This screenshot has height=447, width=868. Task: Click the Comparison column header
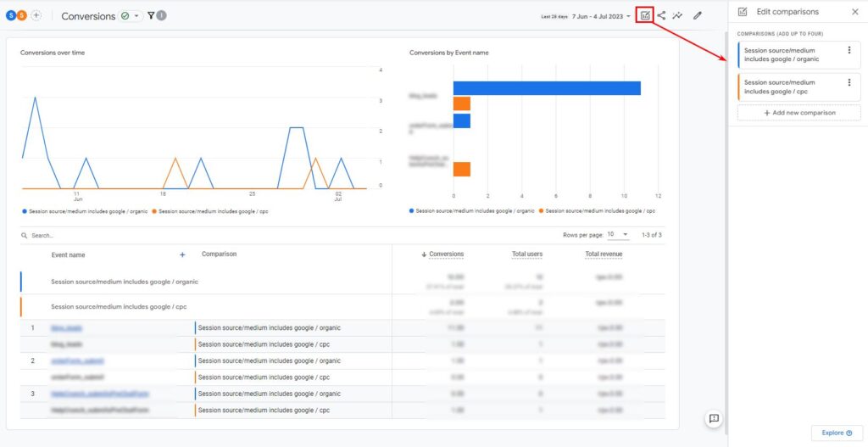pos(219,254)
